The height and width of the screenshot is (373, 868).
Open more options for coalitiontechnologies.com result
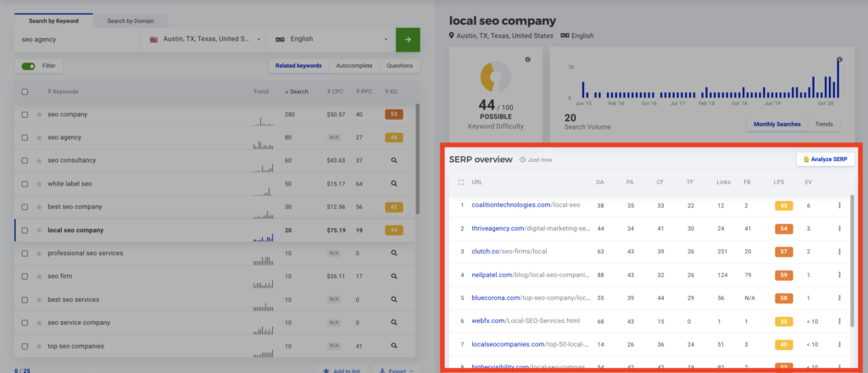pos(839,205)
